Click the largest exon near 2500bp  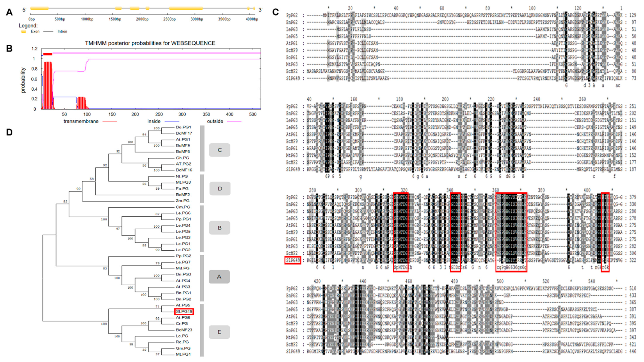[x=186, y=8]
